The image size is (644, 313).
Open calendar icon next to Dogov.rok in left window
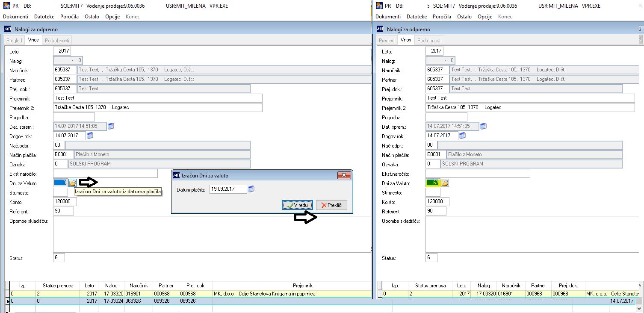(x=90, y=136)
